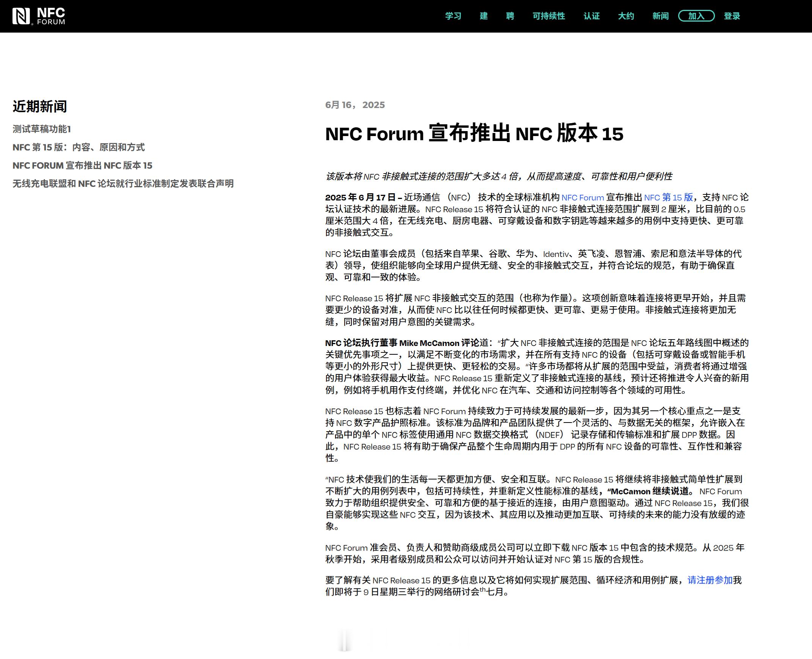Screen dimensions: 812x659
Task: Click the bold date 2025 年 6 月 17 日
Action: click(x=360, y=197)
